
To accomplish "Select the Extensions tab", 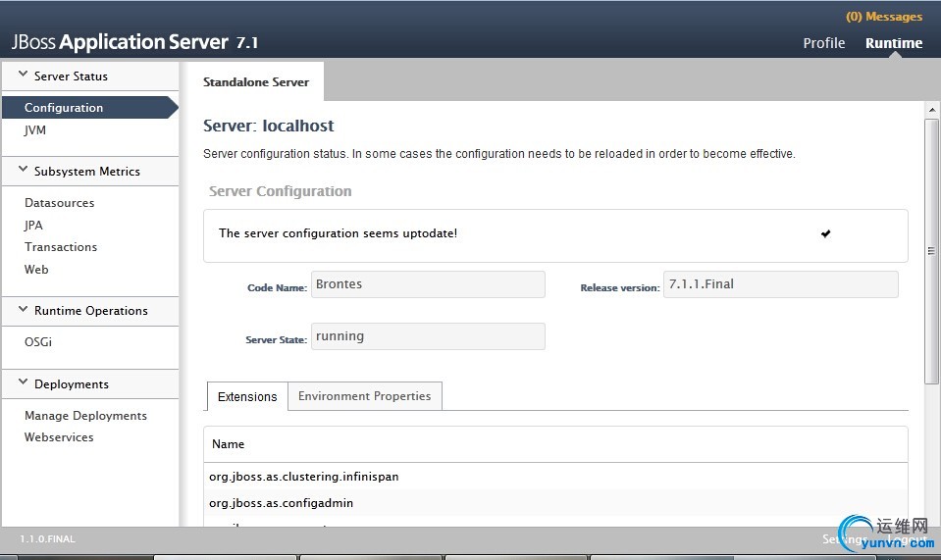I will [247, 396].
